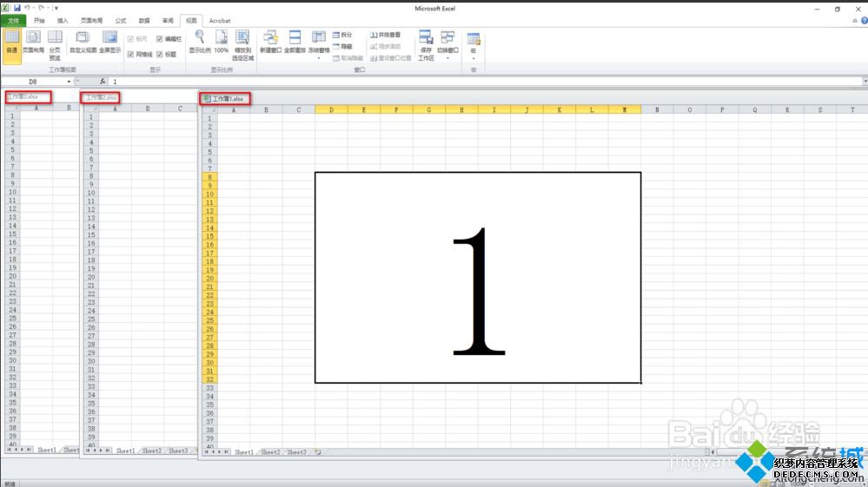Screen dimensions: 868x487
Task: Switch to the 页面布局 ribbon tab
Action: (x=91, y=21)
